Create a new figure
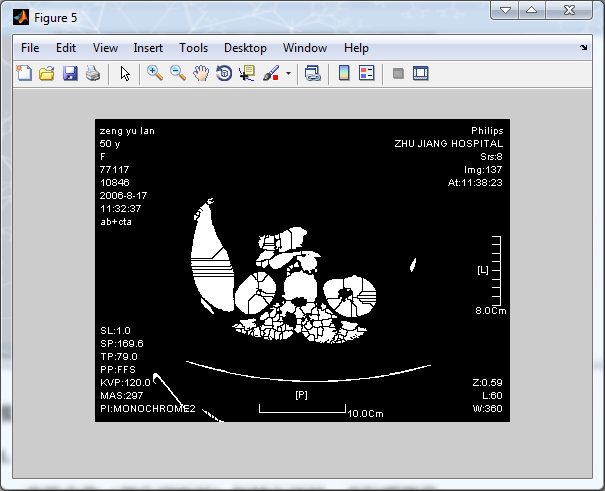 23,73
